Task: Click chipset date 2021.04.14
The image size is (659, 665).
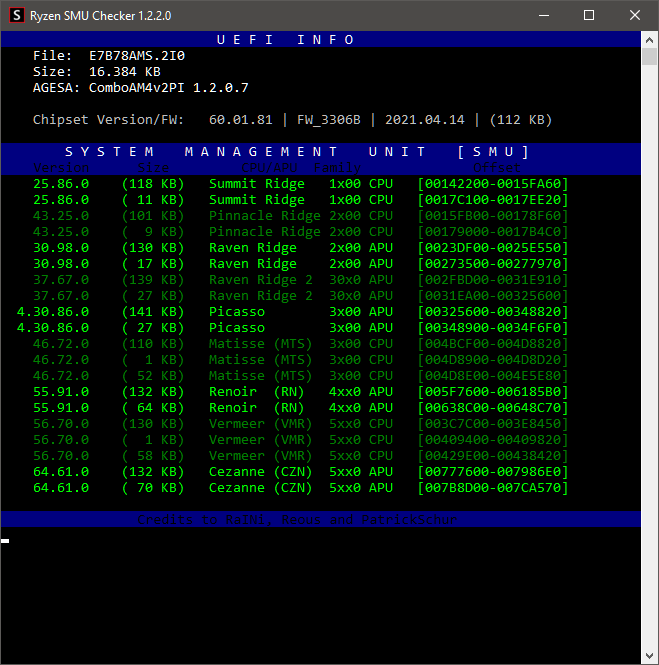Action: pyautogui.click(x=424, y=120)
